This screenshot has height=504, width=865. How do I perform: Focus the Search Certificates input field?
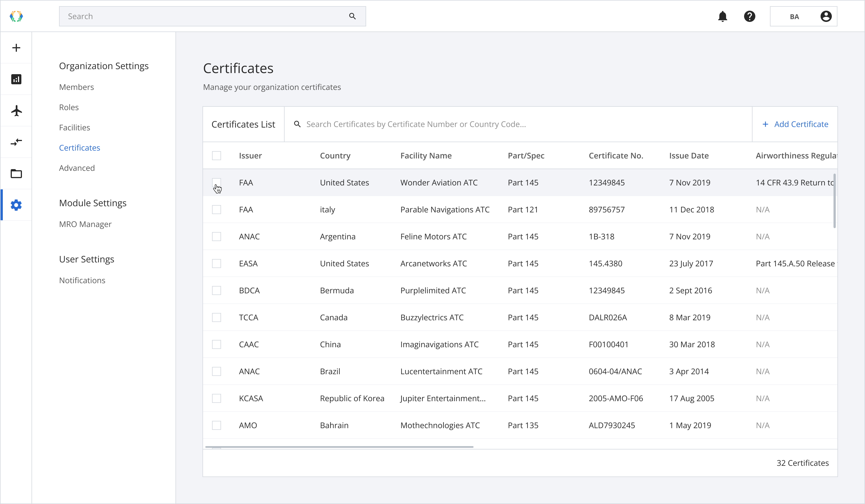pyautogui.click(x=518, y=124)
